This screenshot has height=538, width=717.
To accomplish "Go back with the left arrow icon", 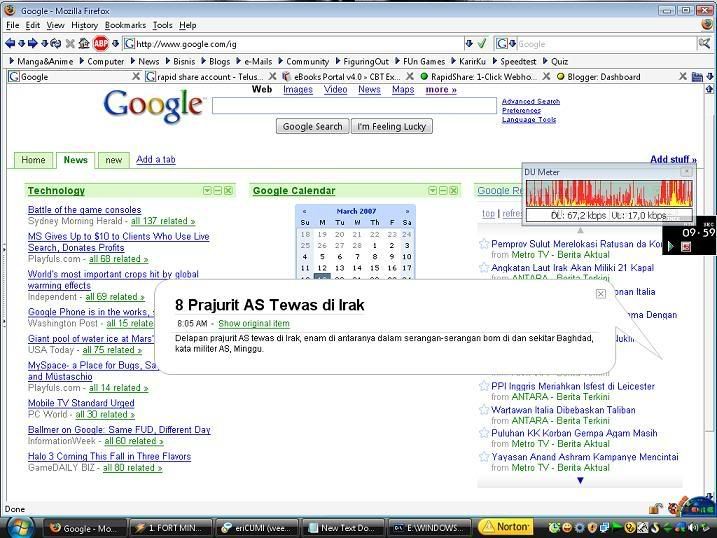I will (10, 43).
